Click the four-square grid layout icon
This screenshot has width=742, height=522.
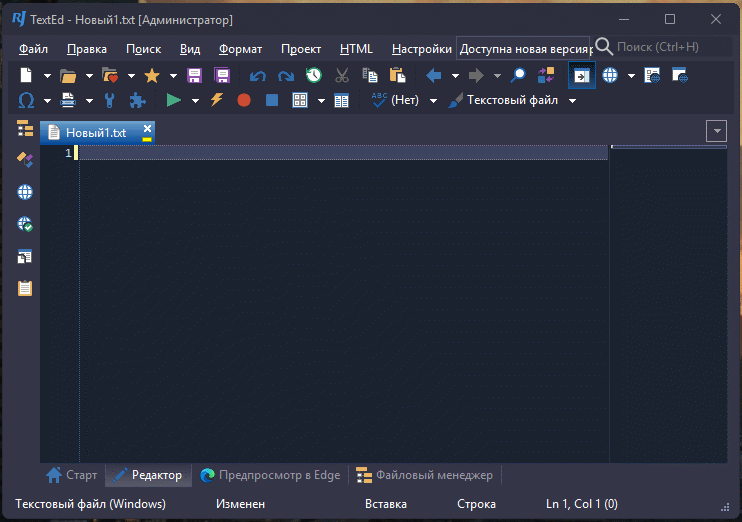(x=300, y=100)
